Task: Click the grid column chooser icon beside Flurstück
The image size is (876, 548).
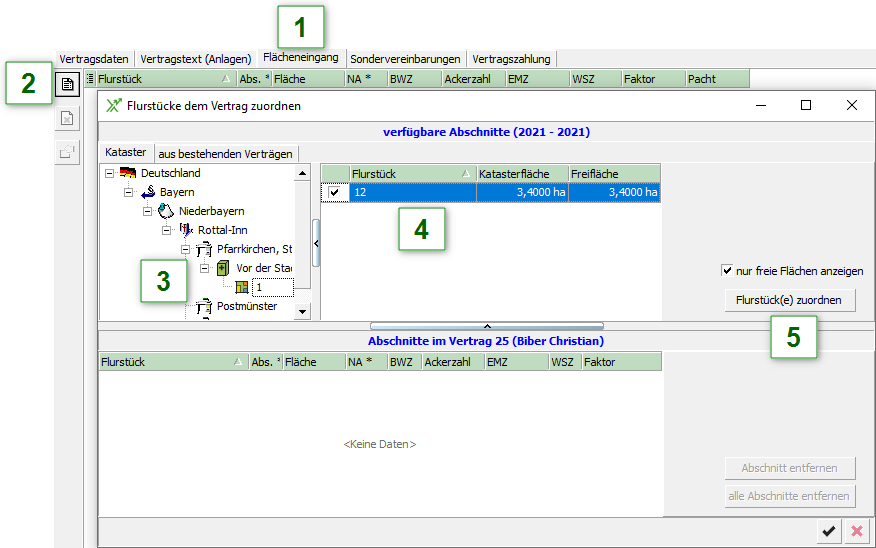Action: click(x=90, y=78)
